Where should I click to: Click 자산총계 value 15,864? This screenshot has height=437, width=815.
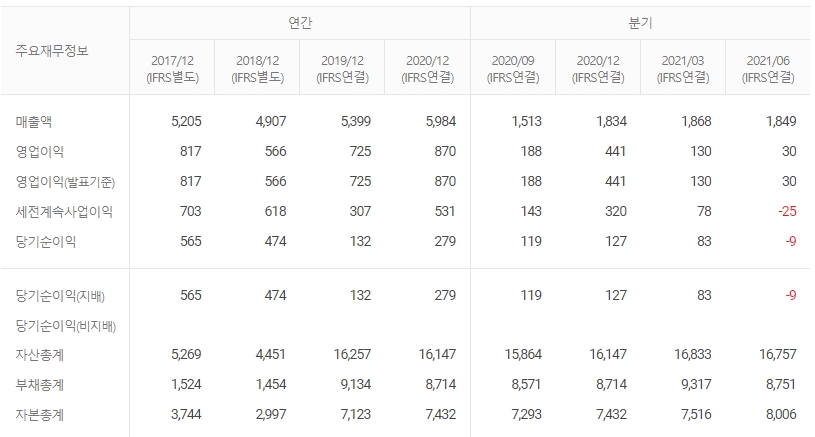(x=523, y=355)
